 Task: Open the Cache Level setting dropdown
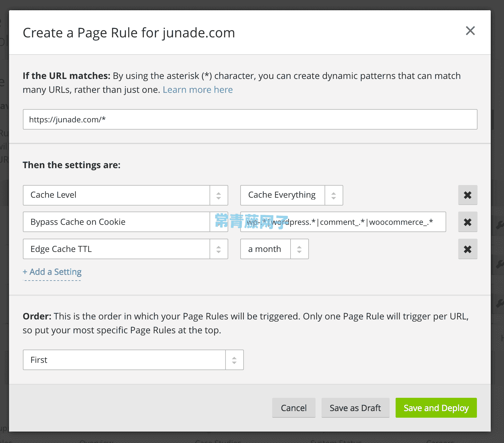pos(125,195)
